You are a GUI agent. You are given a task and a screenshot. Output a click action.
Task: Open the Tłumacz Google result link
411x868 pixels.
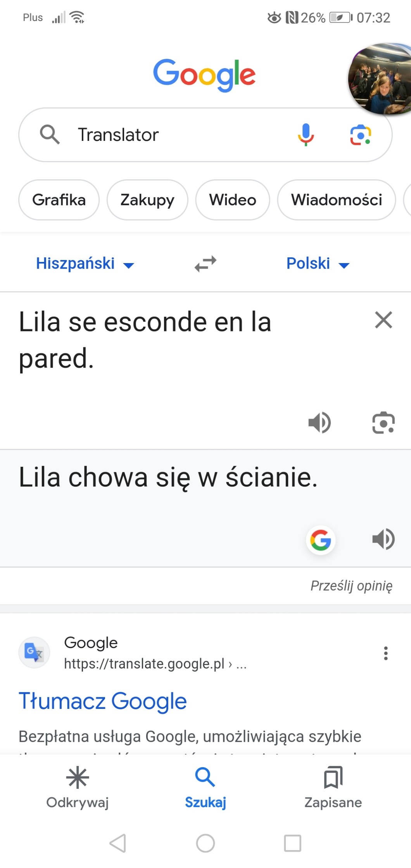click(x=103, y=701)
